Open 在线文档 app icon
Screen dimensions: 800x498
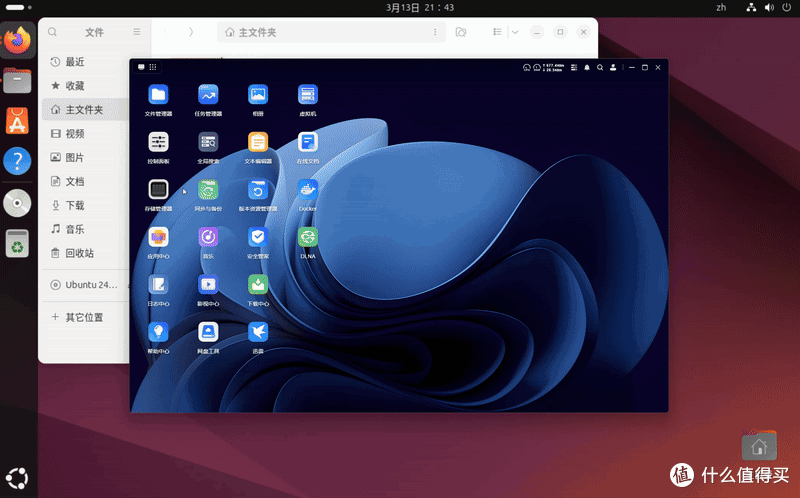coord(308,142)
